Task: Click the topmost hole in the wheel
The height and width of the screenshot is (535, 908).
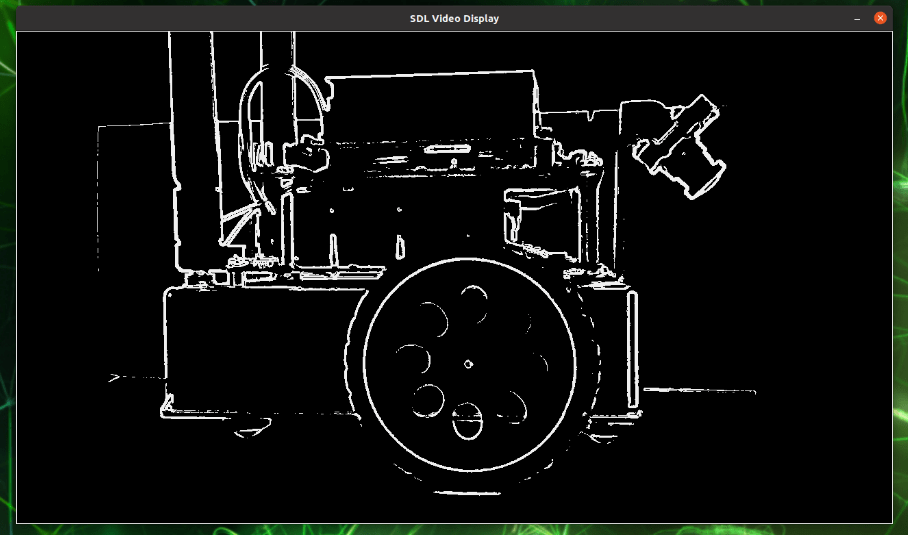Action: click(x=474, y=303)
